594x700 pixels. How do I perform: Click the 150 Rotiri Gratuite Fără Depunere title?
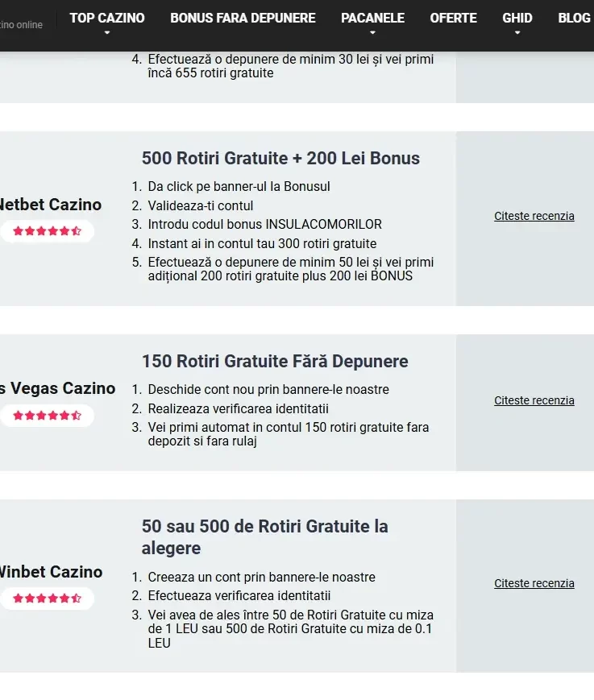275,361
